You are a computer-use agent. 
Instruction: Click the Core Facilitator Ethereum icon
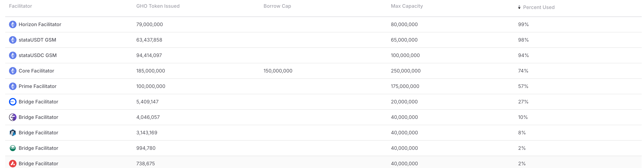pos(13,71)
